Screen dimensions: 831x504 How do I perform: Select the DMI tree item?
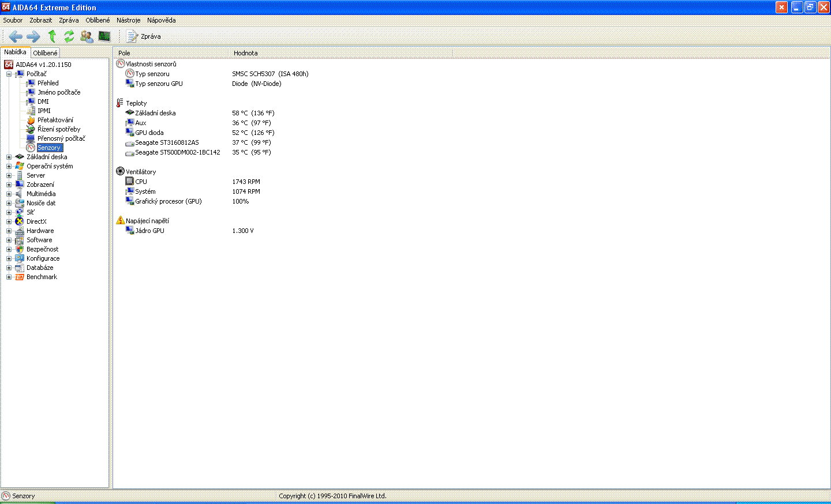(x=43, y=101)
